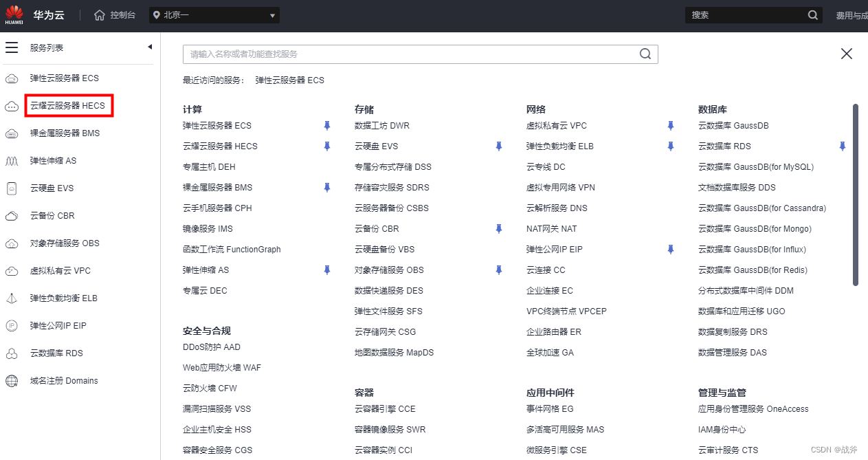Screen dimensions: 868x460
Task: Open 对象存储服务 OBS via its sidebar icon
Action: tap(12, 243)
